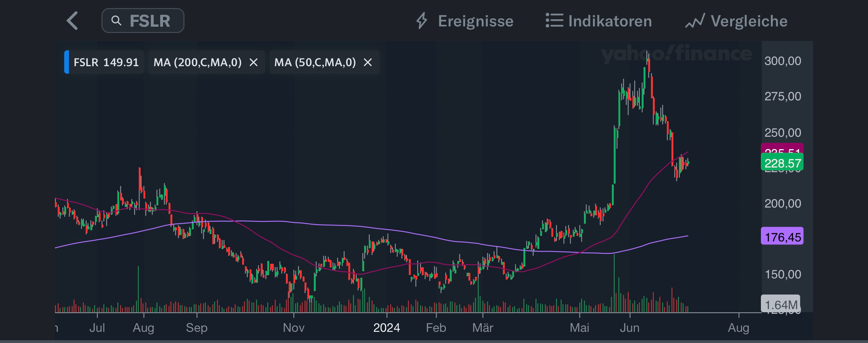Open the Vergleiche comparison menu
The image size is (868, 343).
749,21
